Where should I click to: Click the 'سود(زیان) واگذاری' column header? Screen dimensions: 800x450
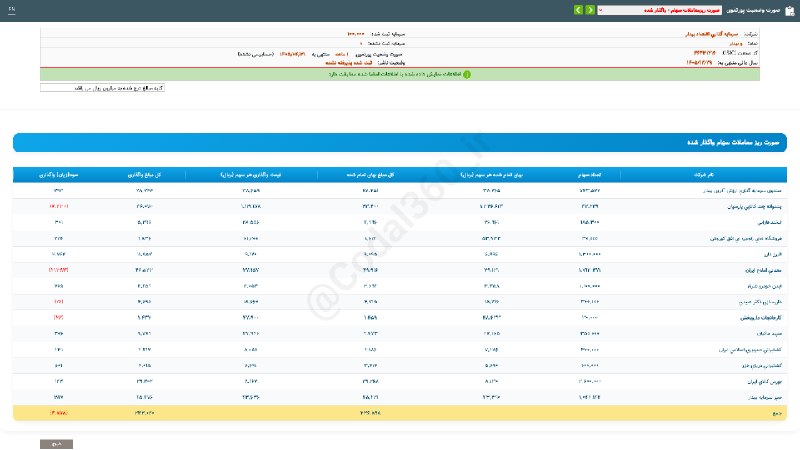(58, 174)
